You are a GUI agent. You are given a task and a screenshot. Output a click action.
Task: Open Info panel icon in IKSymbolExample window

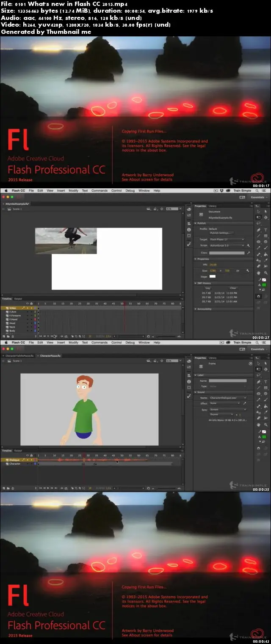pyautogui.click(x=189, y=230)
